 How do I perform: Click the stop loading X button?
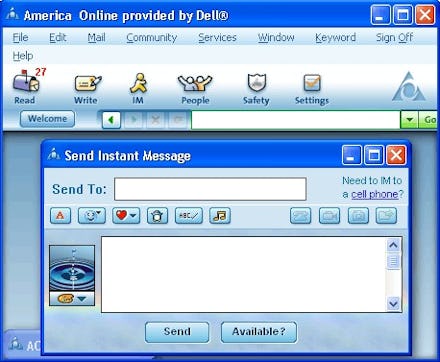[x=155, y=119]
